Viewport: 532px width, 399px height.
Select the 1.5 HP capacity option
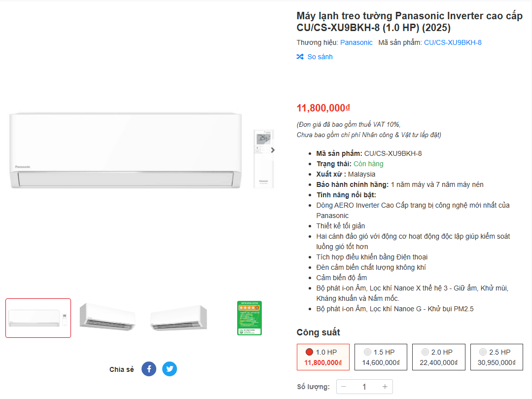pyautogui.click(x=381, y=357)
